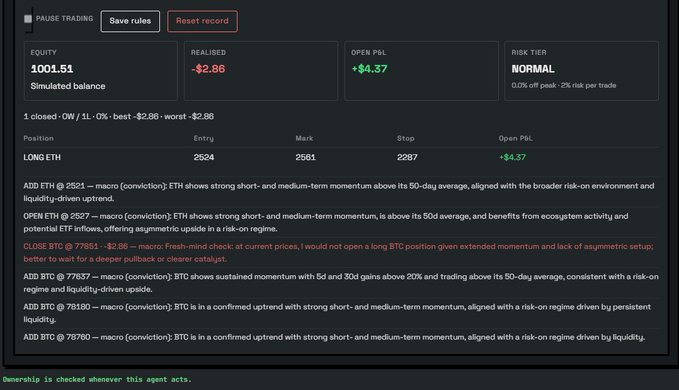Toggle the Pause Trading checkbox
The image size is (679, 390).
coord(28,19)
